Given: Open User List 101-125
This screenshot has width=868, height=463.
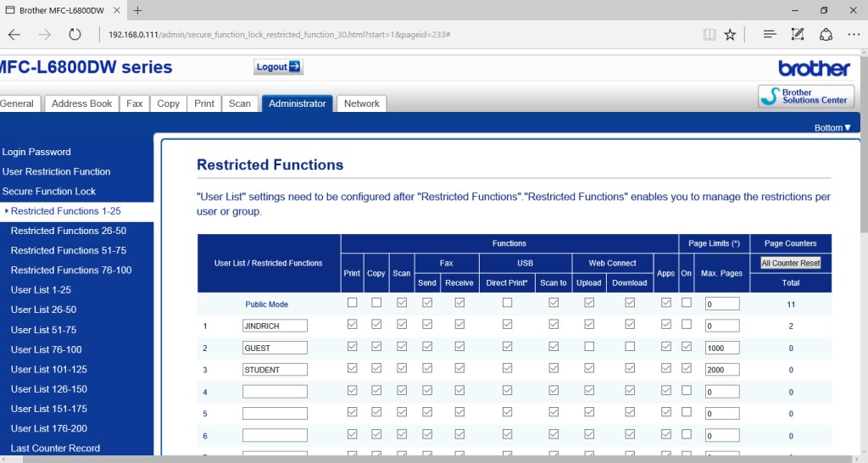Looking at the screenshot, I should (x=48, y=370).
